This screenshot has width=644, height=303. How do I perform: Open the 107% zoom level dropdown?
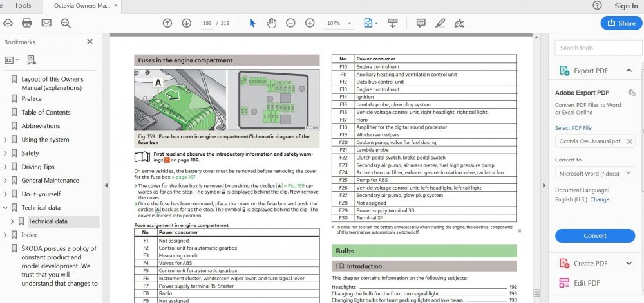click(x=339, y=23)
